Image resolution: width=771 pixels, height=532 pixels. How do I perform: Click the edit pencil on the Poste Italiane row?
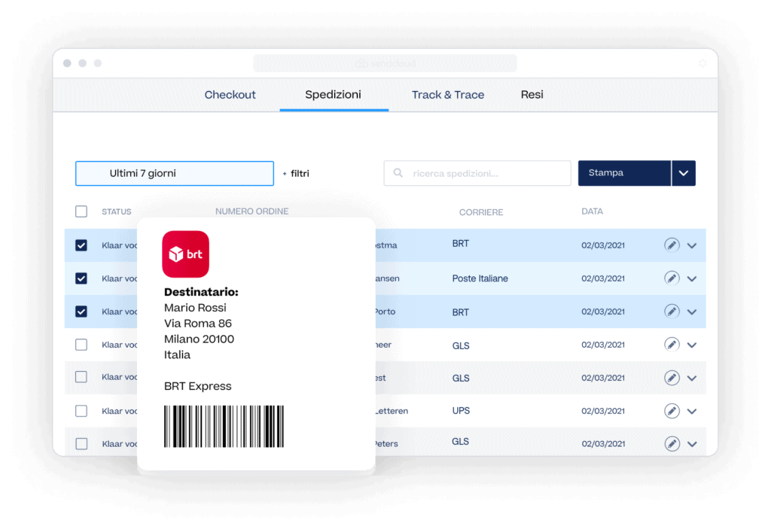(x=672, y=278)
